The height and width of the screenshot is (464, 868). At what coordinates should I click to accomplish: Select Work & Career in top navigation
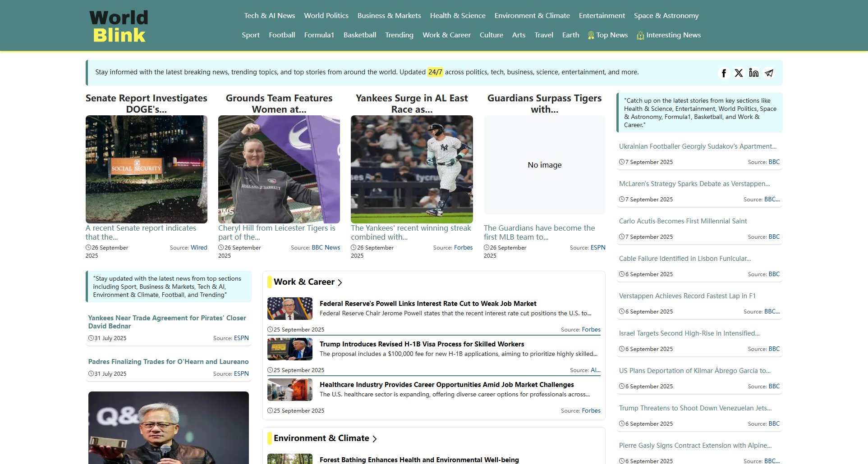pyautogui.click(x=446, y=35)
